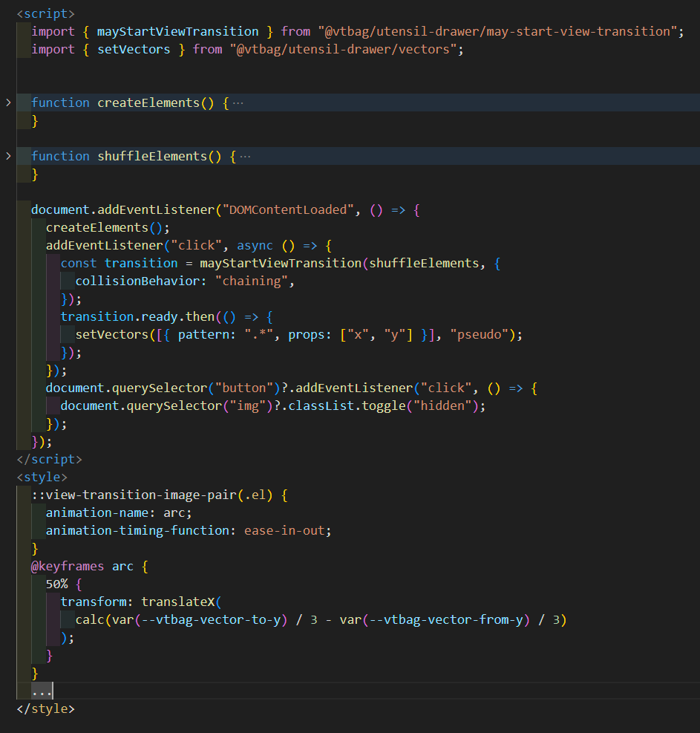Click the folded ellipsis above the closing style tag
This screenshot has width=700, height=733.
click(x=42, y=691)
